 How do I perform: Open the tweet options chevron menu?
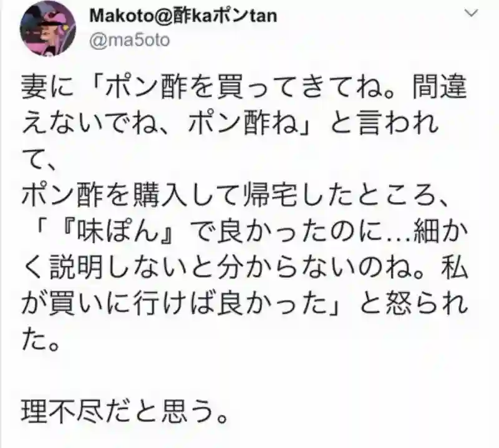coord(472,13)
